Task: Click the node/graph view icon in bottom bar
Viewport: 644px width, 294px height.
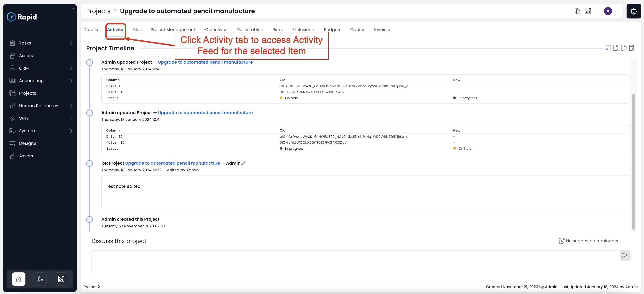Action: pos(40,279)
